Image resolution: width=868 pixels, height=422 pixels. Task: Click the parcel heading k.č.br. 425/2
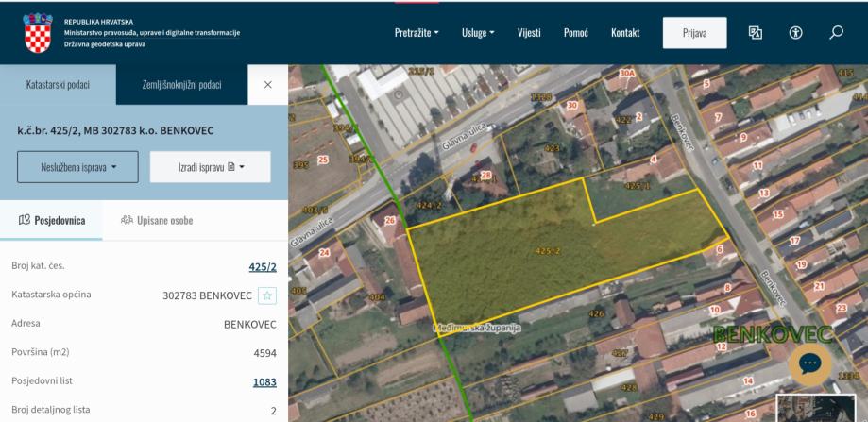(115, 131)
